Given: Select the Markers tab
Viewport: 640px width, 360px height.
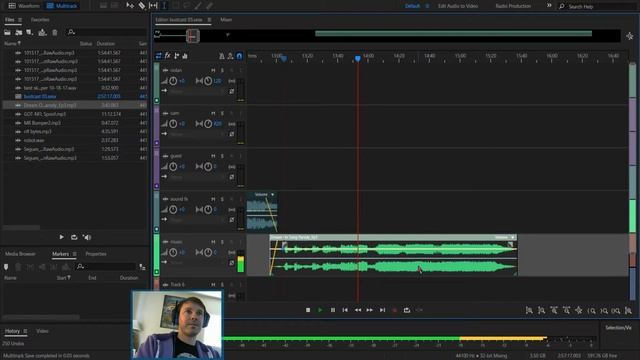Looking at the screenshot, I should [60, 254].
